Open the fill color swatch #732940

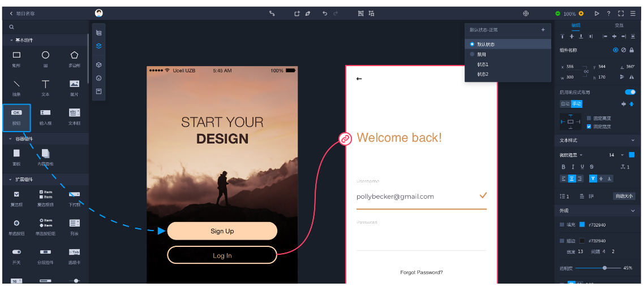[582, 224]
